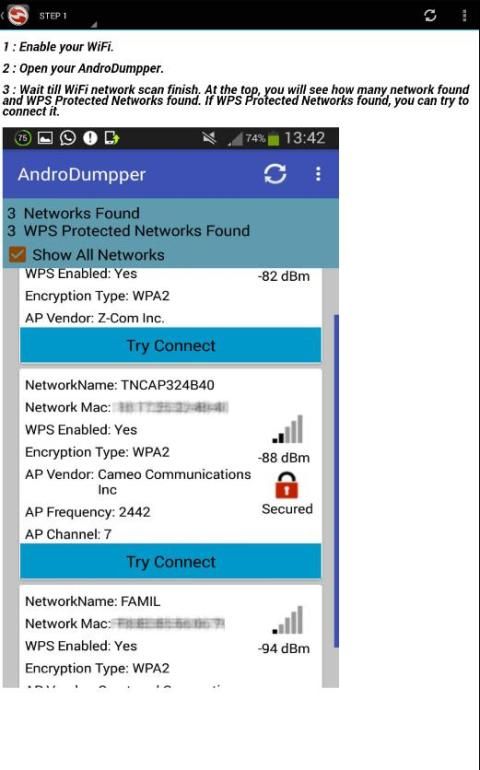480x770 pixels.
Task: Click the signal strength bars above -88 dBm
Action: [288, 429]
